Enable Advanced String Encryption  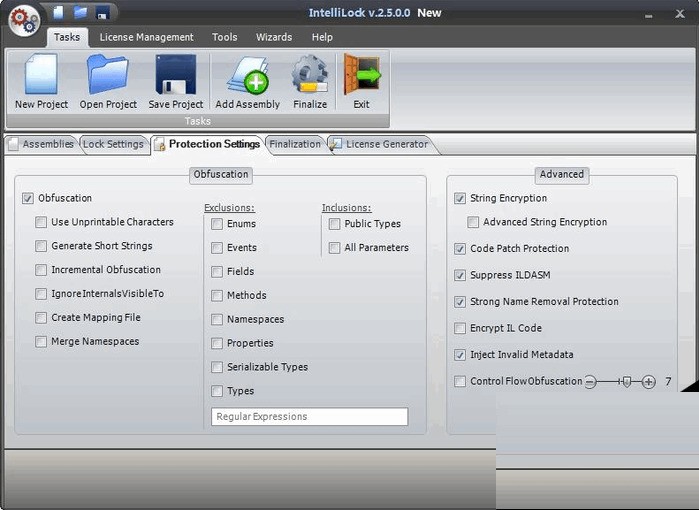[x=473, y=222]
